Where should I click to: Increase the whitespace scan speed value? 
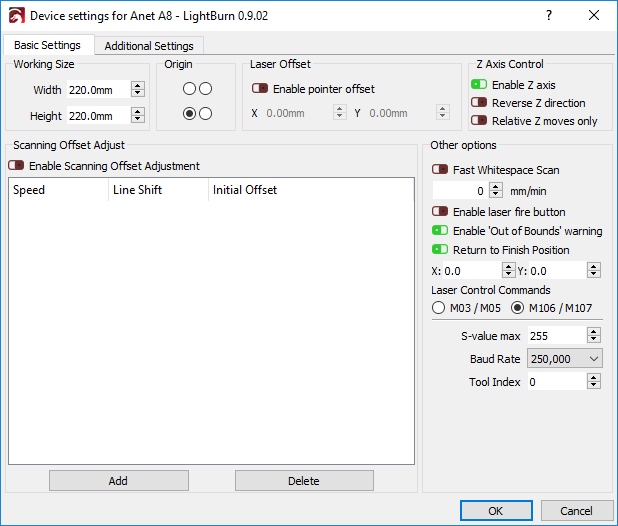pos(496,186)
